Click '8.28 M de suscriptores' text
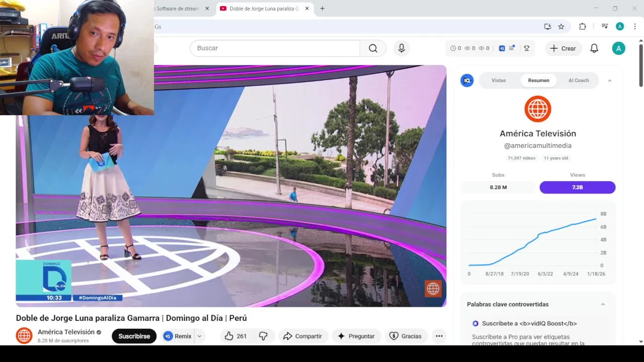Image resolution: width=644 pixels, height=362 pixels. 63,340
